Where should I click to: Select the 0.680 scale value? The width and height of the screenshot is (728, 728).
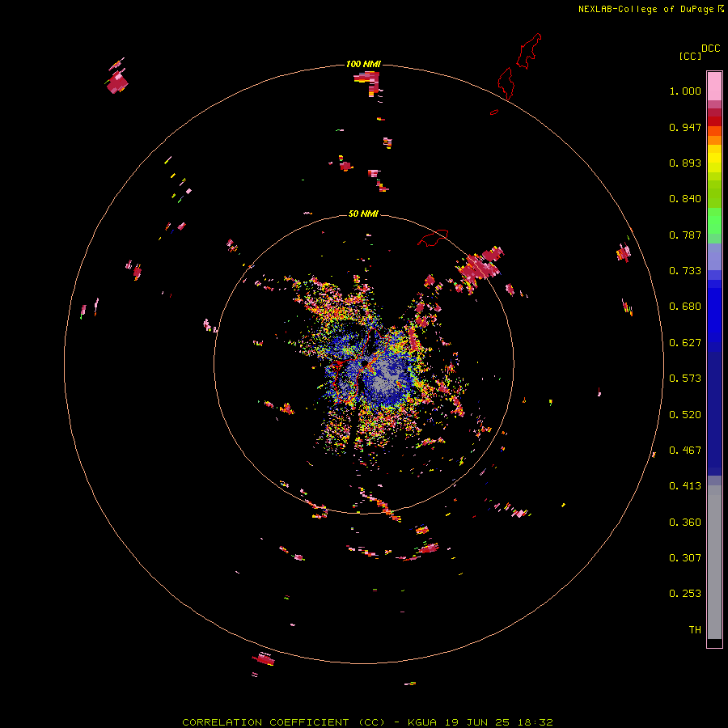coord(685,307)
